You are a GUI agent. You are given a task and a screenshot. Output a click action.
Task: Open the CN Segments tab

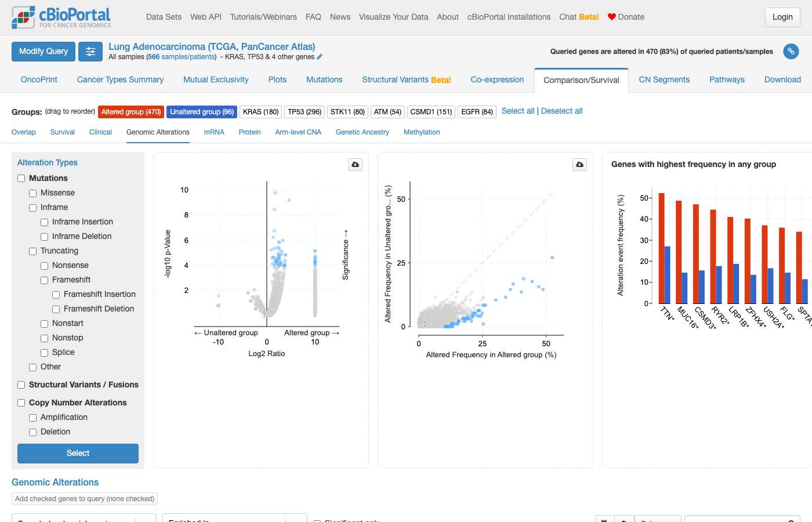tap(664, 80)
